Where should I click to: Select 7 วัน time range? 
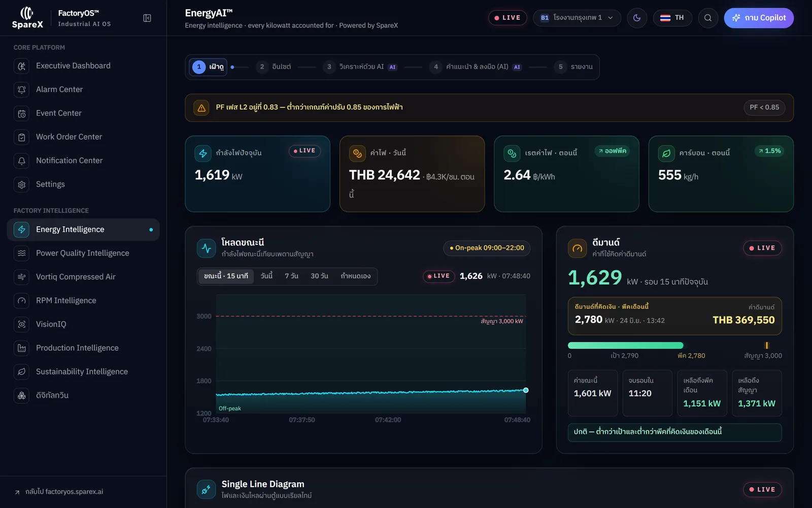(x=291, y=276)
